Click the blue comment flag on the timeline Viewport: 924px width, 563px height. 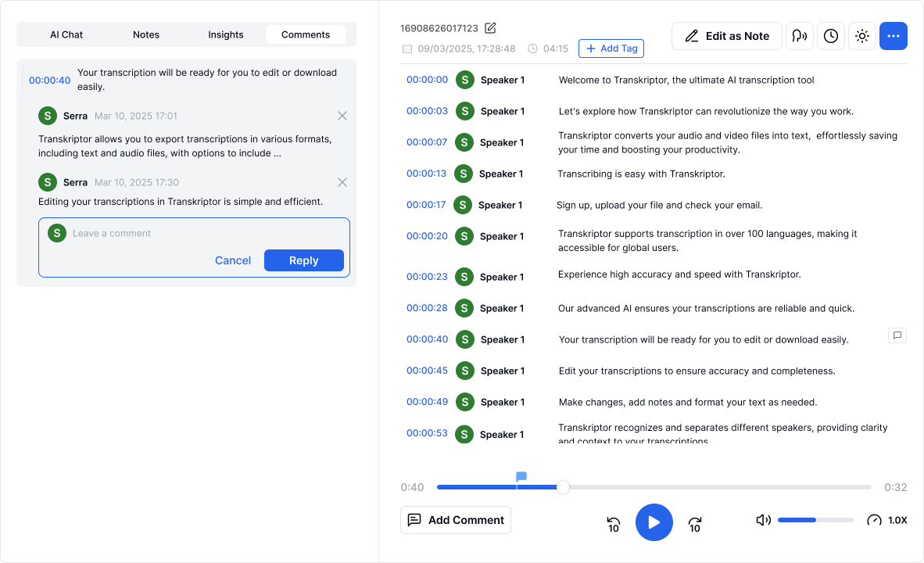tap(521, 476)
